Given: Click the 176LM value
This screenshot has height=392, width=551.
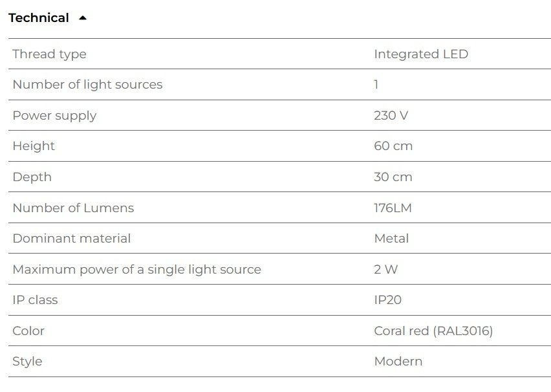Looking at the screenshot, I should click(393, 208).
